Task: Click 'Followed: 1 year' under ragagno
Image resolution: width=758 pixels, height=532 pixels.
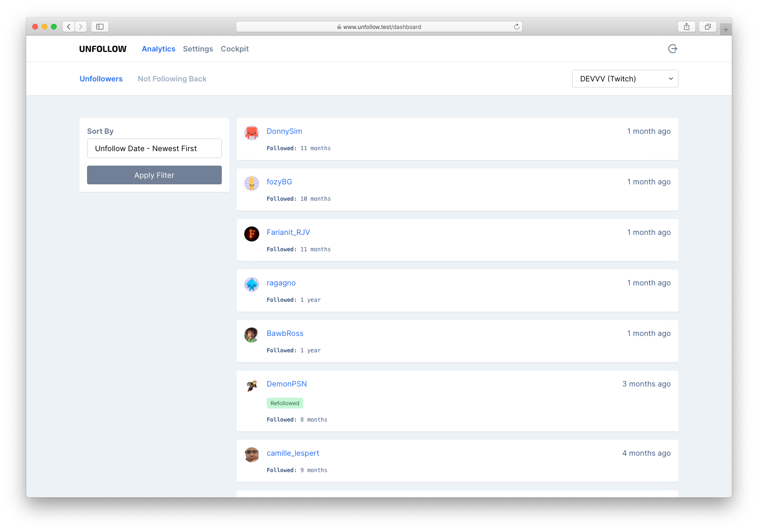Action: [294, 300]
